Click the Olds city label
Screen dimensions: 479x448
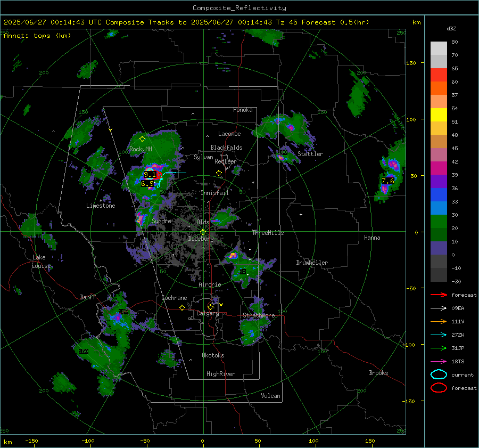[x=203, y=222]
